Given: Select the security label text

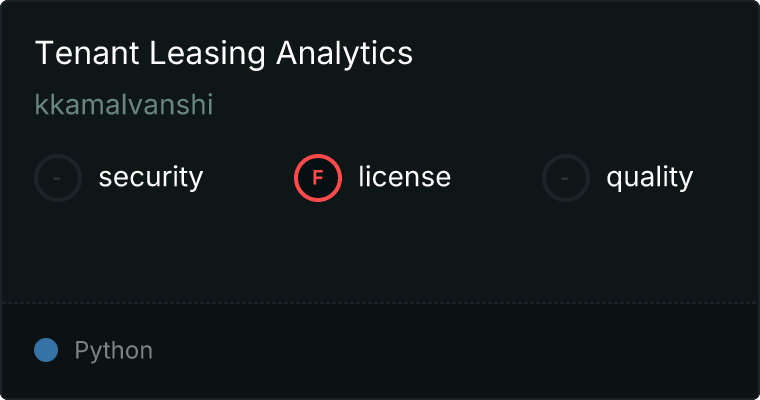Looking at the screenshot, I should (150, 178).
